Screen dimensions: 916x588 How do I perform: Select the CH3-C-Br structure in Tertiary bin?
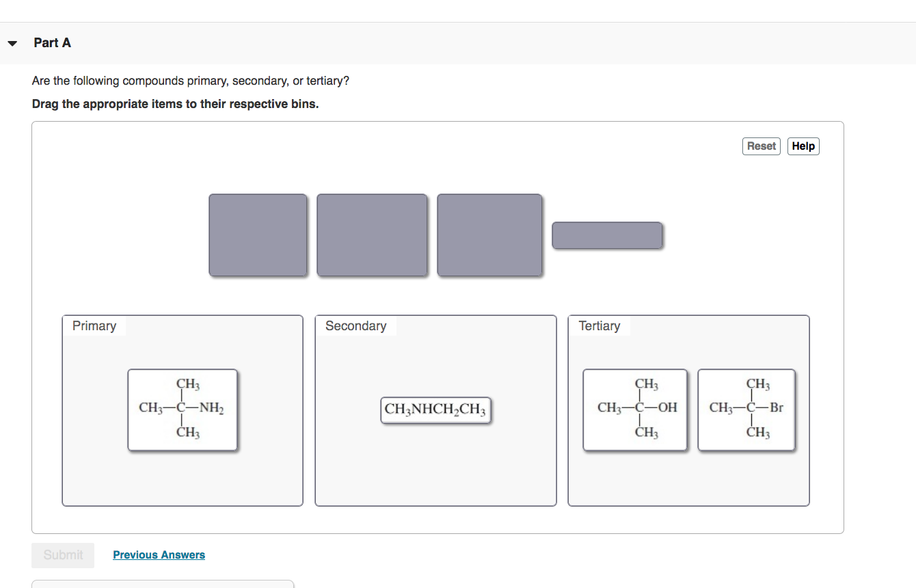click(746, 410)
